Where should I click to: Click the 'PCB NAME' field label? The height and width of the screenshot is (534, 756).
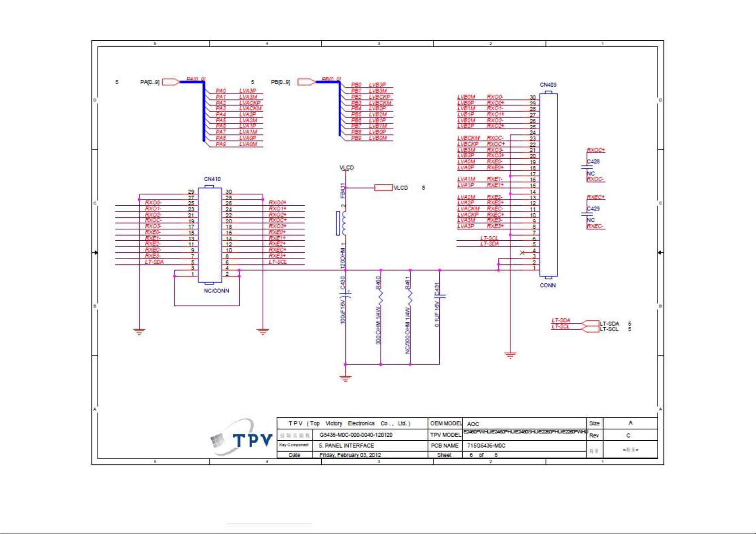[x=445, y=446]
